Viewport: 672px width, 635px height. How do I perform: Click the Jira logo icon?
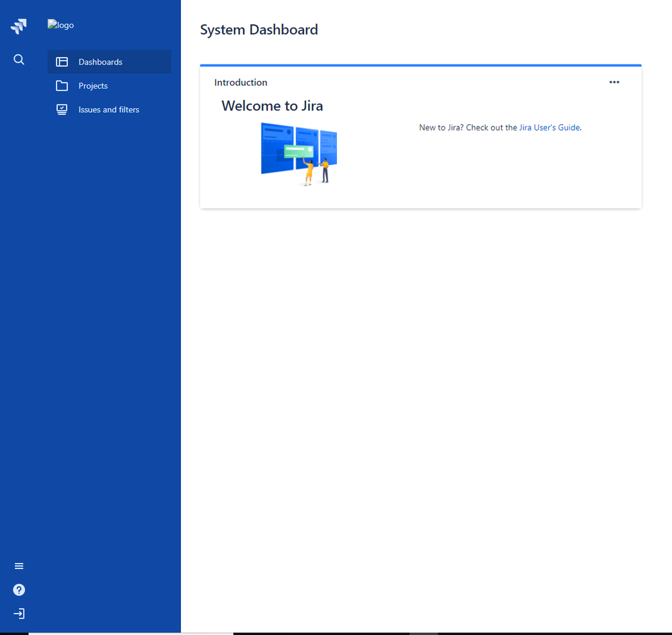coord(18,26)
